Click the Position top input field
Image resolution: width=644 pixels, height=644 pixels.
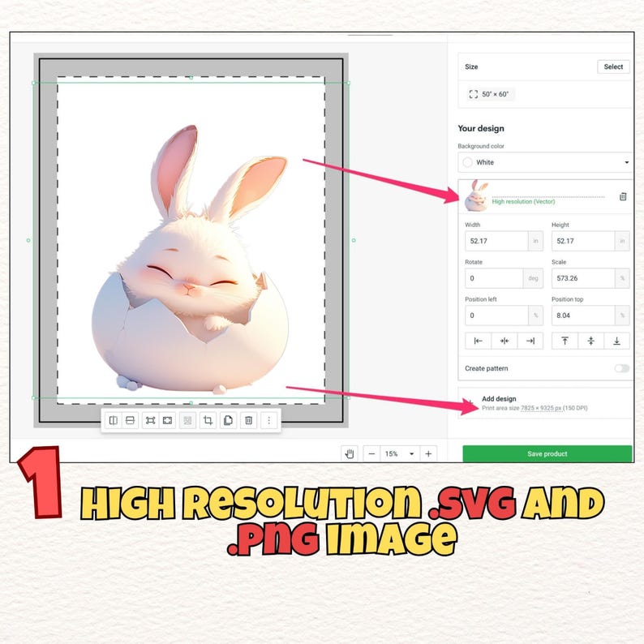point(583,316)
